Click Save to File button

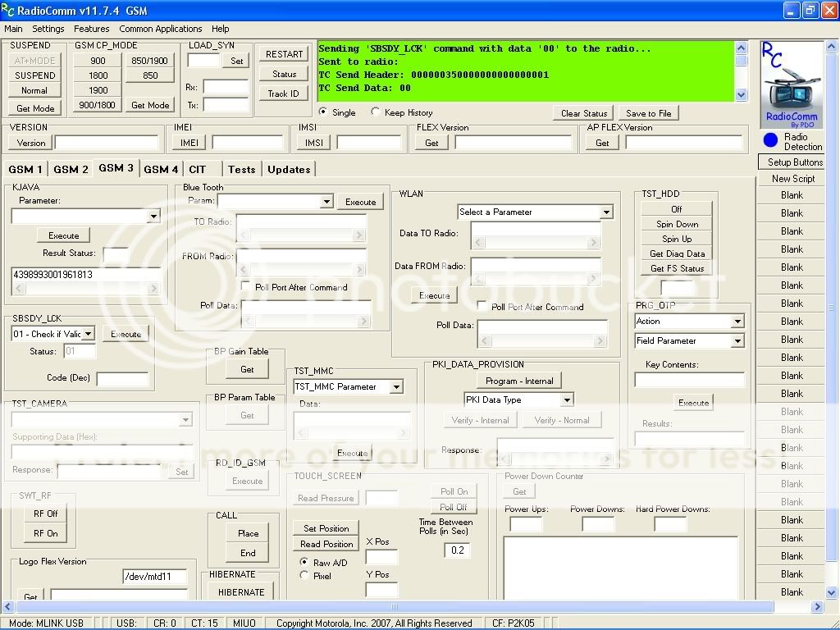(648, 113)
